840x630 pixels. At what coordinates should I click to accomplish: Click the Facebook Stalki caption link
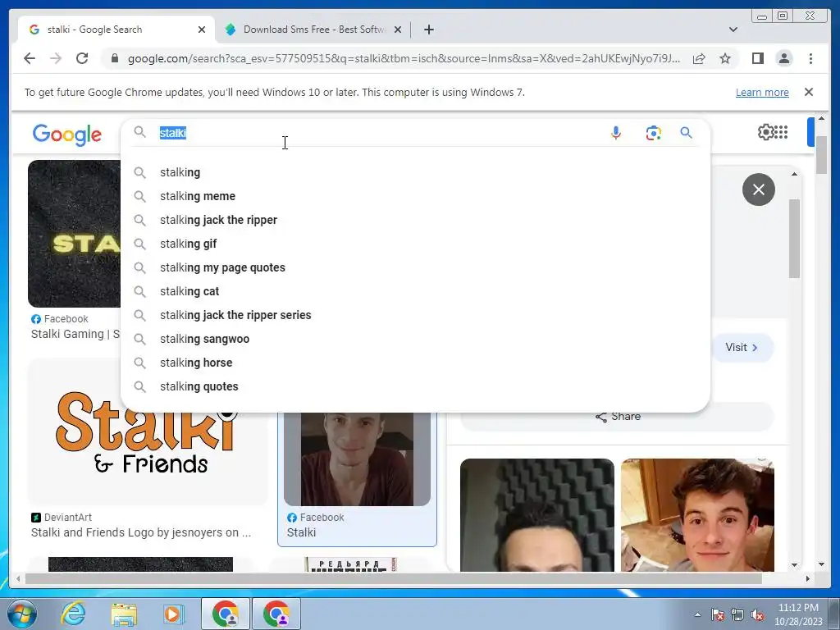click(x=301, y=532)
